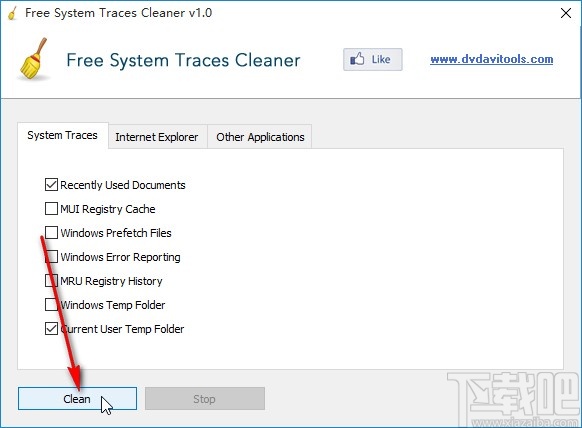Viewport: 582px width, 428px height.
Task: Click the Clean button
Action: coord(77,399)
